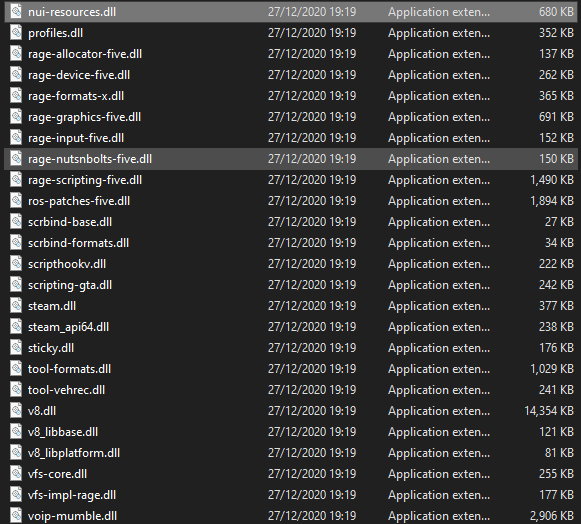This screenshot has height=524, width=581.
Task: Select the file name tool-vehrec.dll
Action: [x=66, y=390]
